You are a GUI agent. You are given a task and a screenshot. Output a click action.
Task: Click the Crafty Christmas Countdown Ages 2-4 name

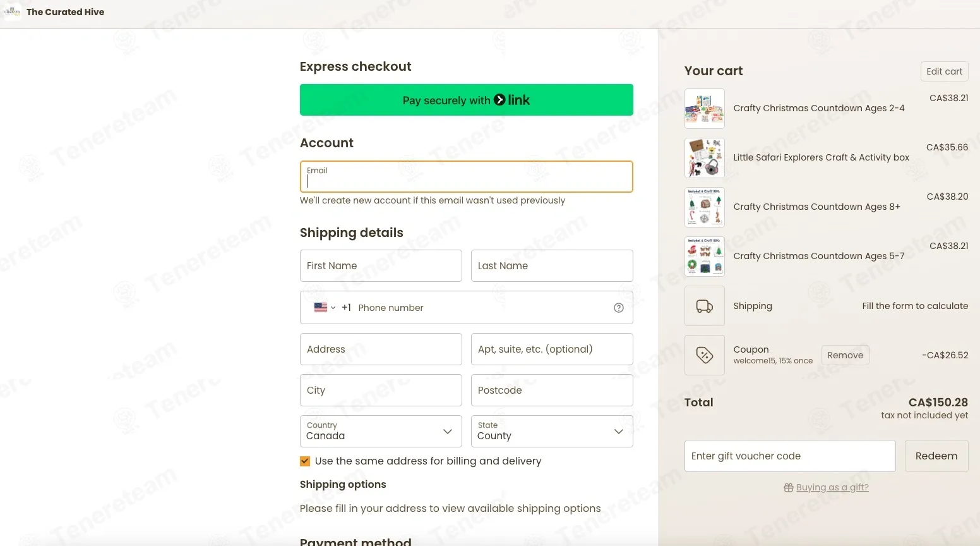click(819, 108)
